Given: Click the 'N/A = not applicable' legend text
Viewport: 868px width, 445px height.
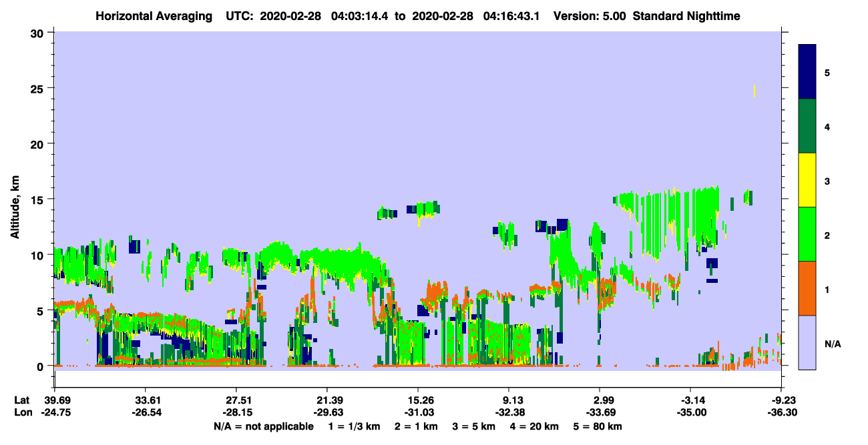Looking at the screenshot, I should pos(263,426).
